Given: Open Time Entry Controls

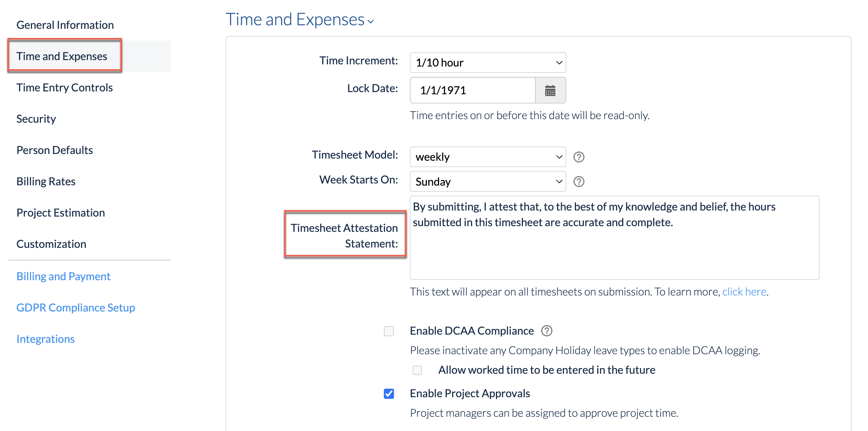Looking at the screenshot, I should [x=64, y=87].
